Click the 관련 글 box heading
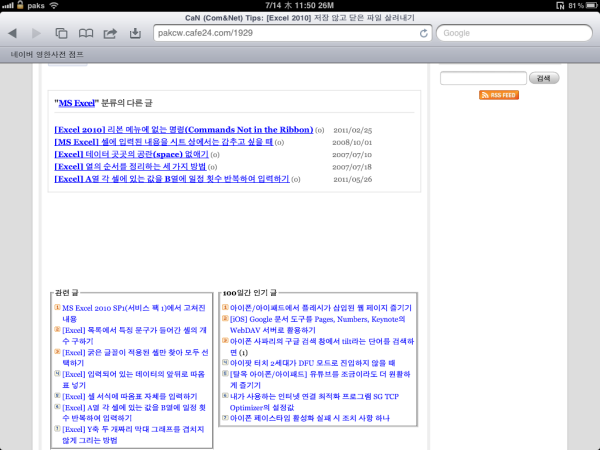The width and height of the screenshot is (600, 450). 67,293
